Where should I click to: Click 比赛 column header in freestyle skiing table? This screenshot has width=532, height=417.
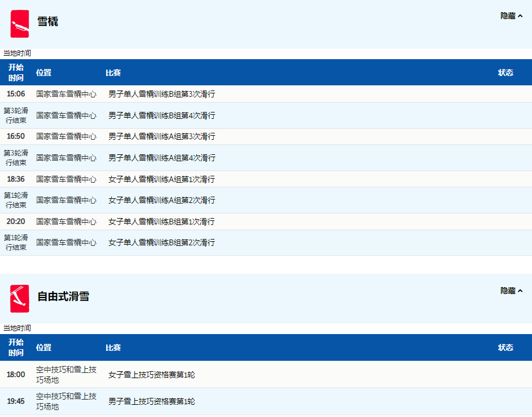(113, 347)
